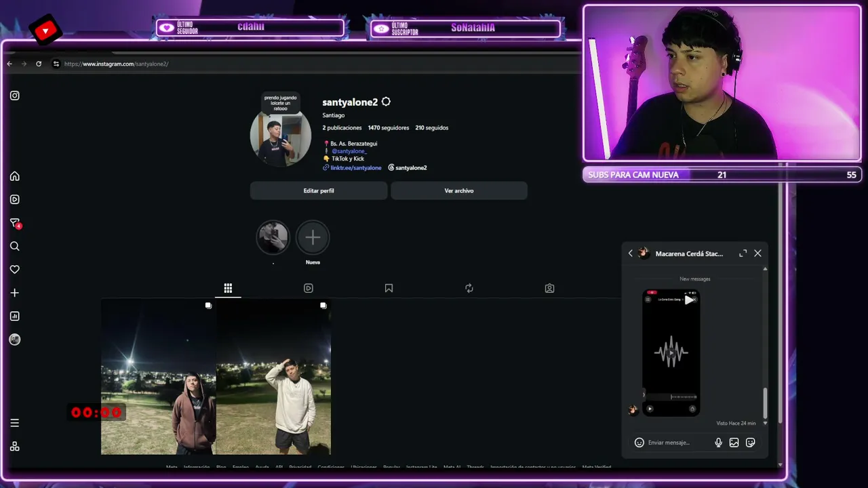Click the chat panel scrollbar thumb

coord(765,403)
